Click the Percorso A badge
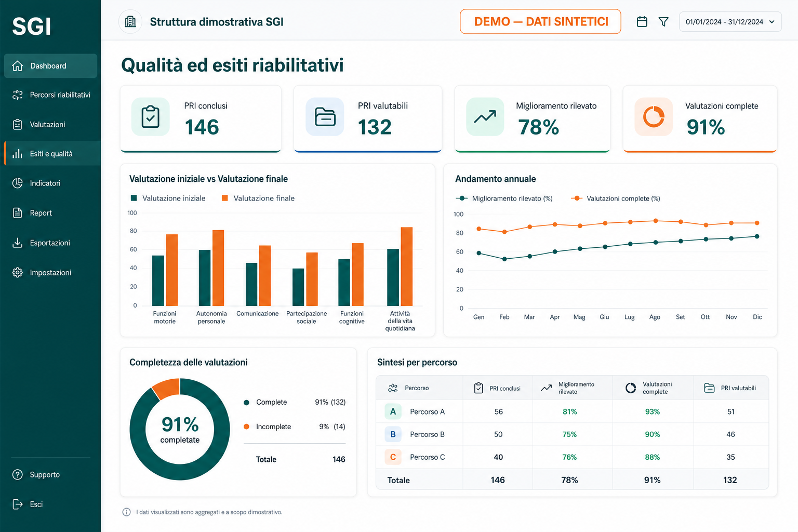The image size is (798, 532). (x=393, y=411)
